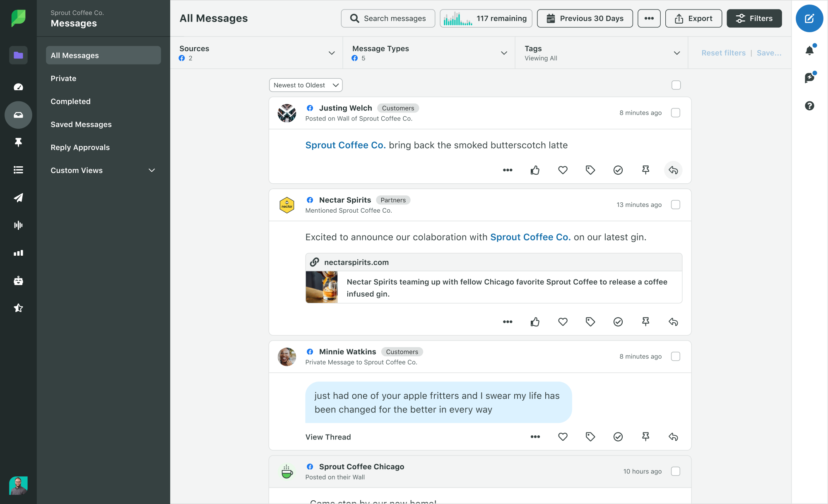Like the Nectar Spirits post with thumbs up
The image size is (828, 504).
pyautogui.click(x=535, y=322)
